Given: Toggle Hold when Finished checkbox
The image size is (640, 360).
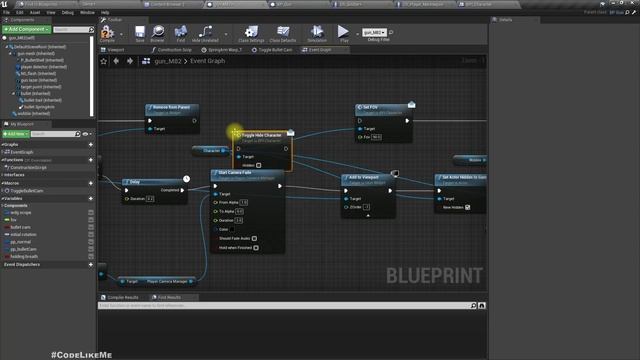Looking at the screenshot, I should 256,248.
